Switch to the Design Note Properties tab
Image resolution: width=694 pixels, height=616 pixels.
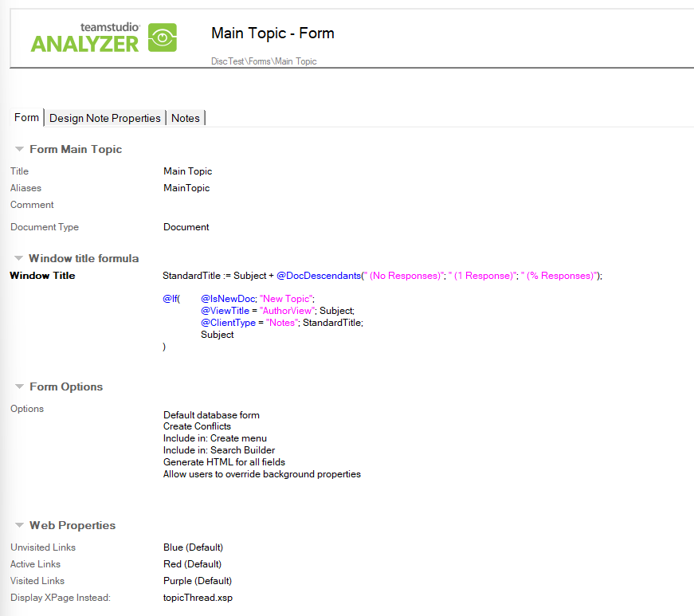[x=104, y=117]
